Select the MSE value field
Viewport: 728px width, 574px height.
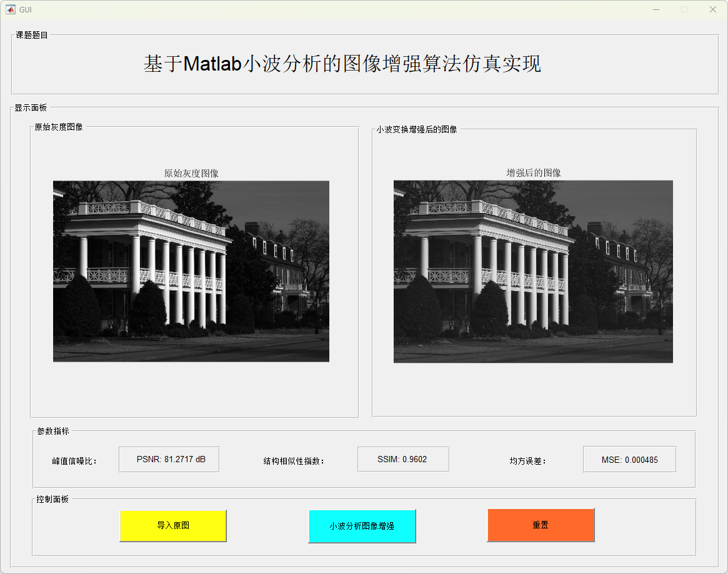tap(629, 460)
